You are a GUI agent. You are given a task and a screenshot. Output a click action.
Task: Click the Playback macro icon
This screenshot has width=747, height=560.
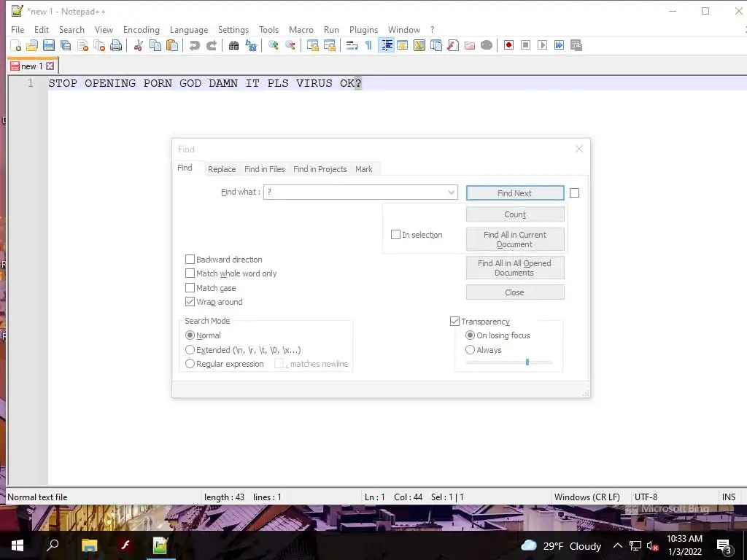[542, 45]
